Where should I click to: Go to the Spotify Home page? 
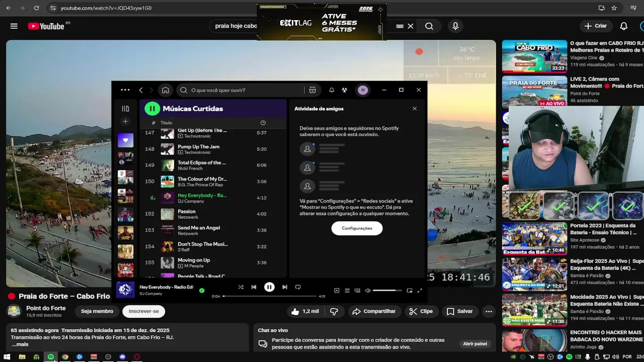pos(165,90)
